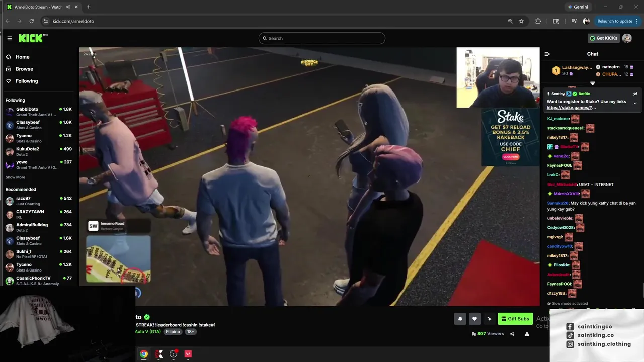This screenshot has height=362, width=644.
Task: Click Gift Subs button
Action: click(515, 319)
